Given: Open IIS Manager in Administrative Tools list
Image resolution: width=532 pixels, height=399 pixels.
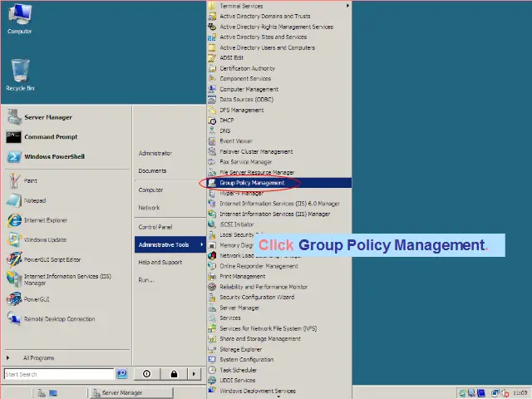Looking at the screenshot, I should [279, 214].
